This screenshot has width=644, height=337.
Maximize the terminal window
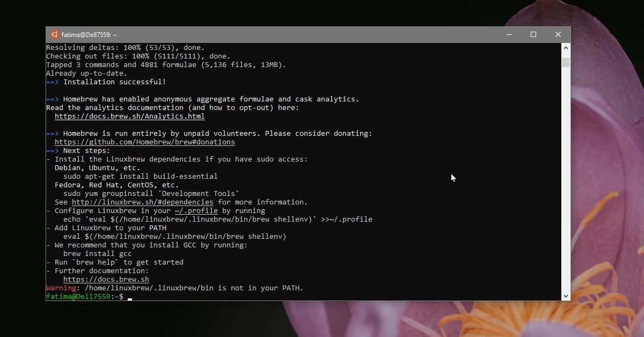(533, 34)
